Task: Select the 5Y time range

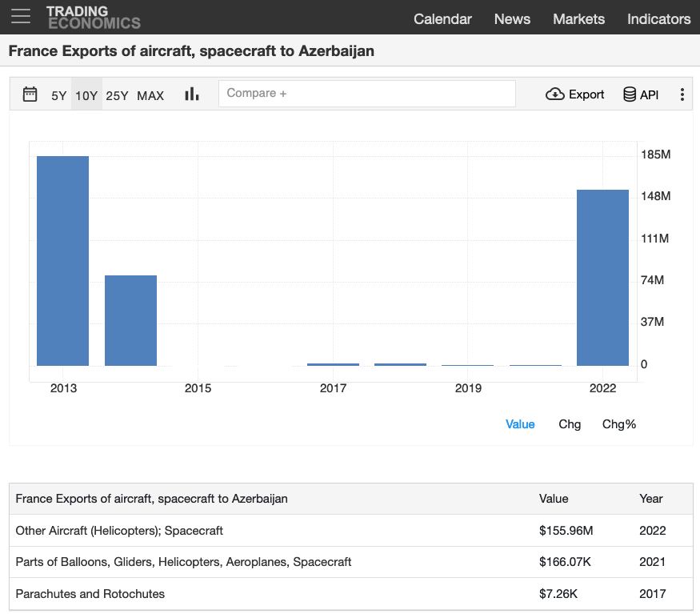Action: coord(58,95)
